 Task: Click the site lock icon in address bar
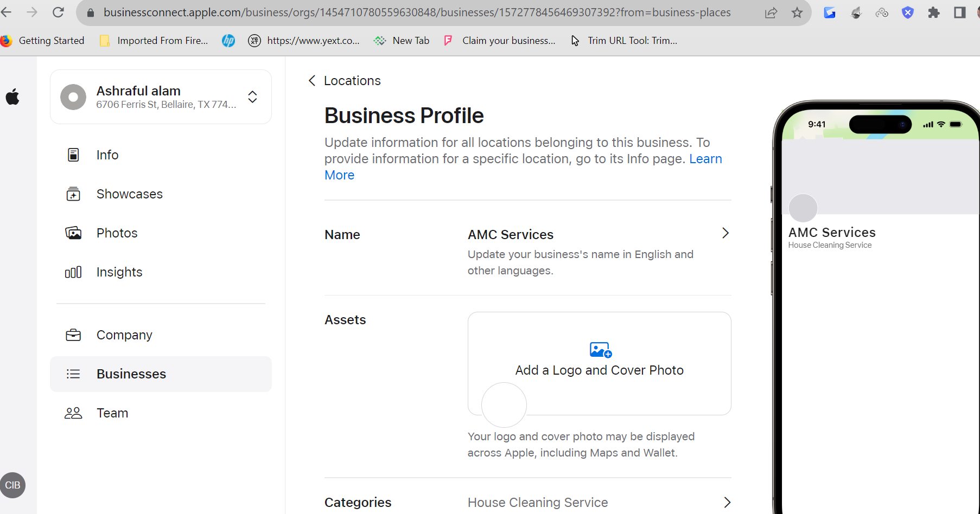[91, 12]
